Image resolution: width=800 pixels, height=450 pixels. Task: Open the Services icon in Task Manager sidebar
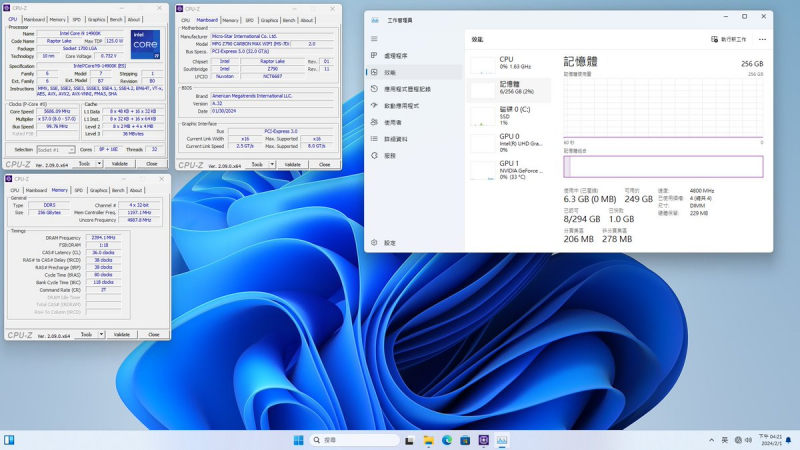pos(376,155)
